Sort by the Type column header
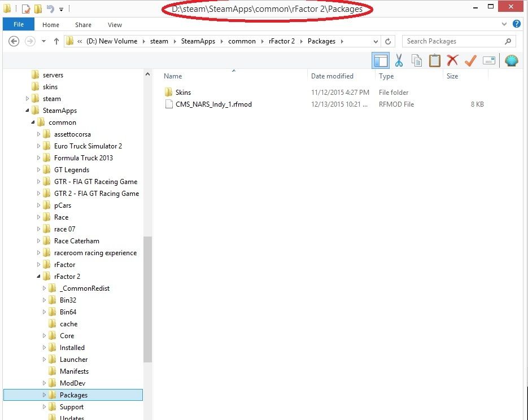 coord(386,76)
